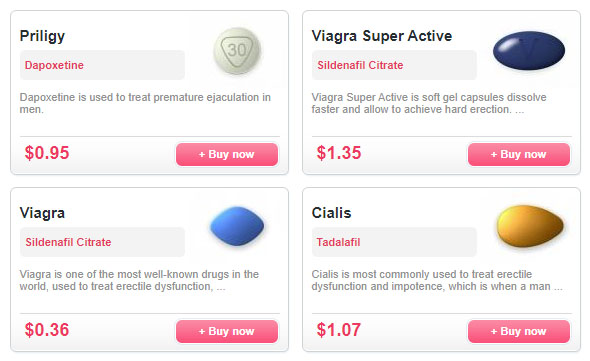The height and width of the screenshot is (361, 590).
Task: Click the $1.35 price text
Action: pos(339,153)
